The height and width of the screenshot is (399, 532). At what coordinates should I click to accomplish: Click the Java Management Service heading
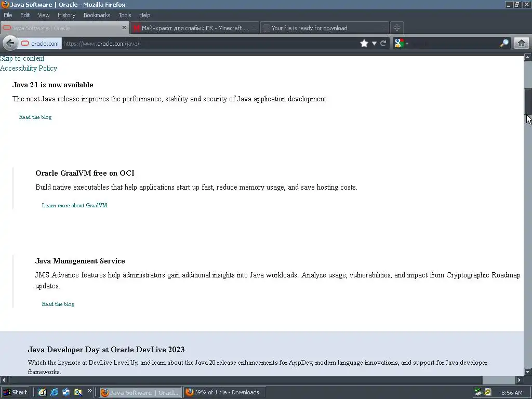click(x=80, y=261)
